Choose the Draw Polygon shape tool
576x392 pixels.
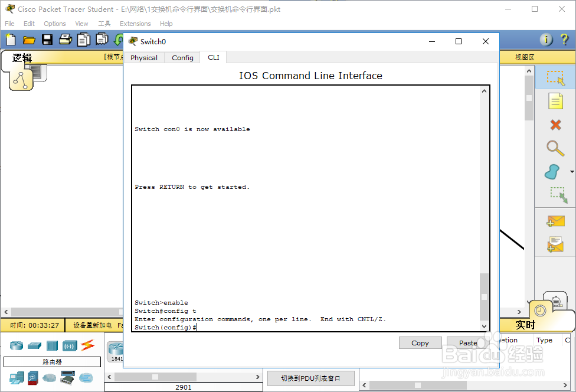click(552, 172)
